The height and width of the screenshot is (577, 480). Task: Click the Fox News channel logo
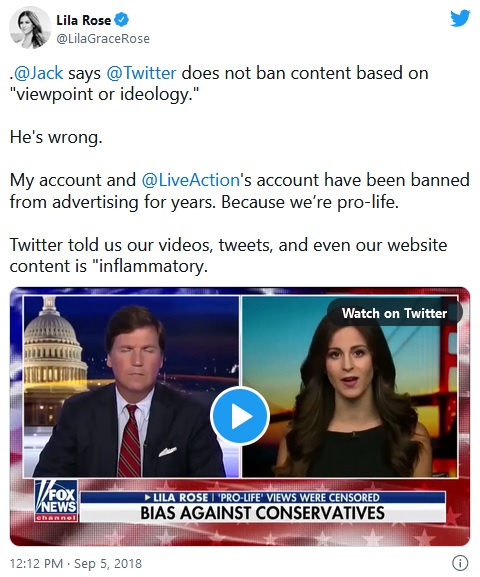(x=56, y=500)
